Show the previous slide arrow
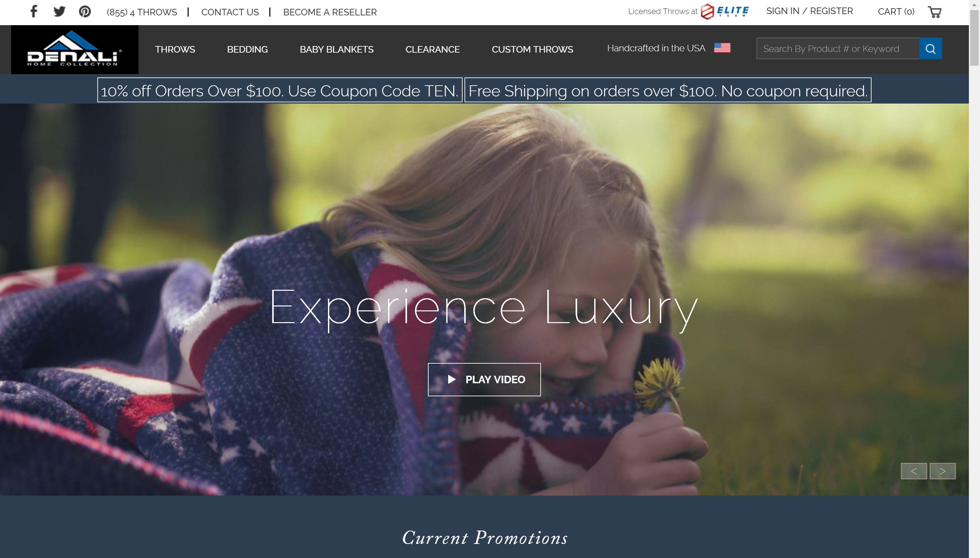Screen dimensions: 980x558 (x=913, y=471)
